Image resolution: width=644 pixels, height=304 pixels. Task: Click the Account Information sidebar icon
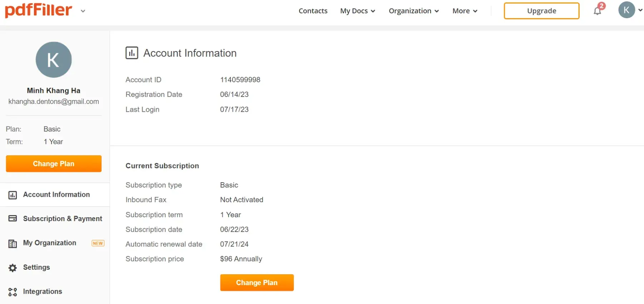pos(13,195)
